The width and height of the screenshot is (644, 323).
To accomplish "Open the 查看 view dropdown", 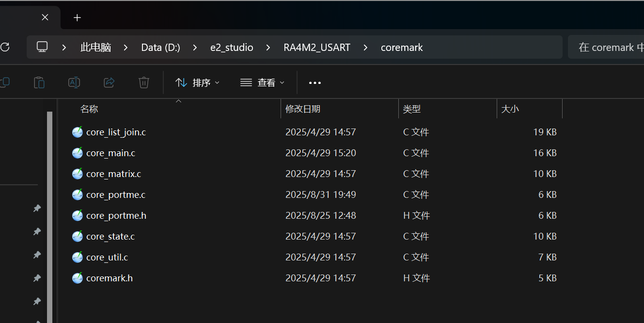I will coord(262,83).
